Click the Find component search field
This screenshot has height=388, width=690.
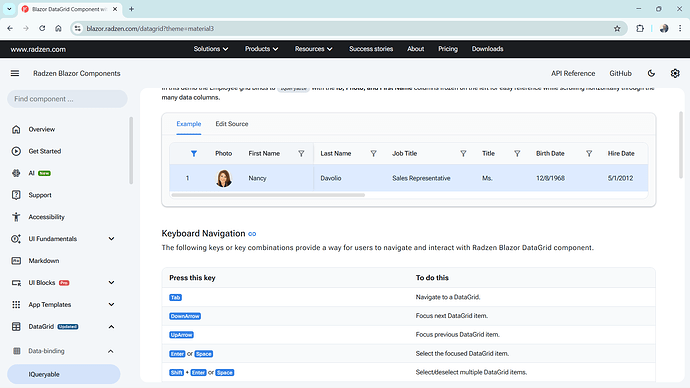point(67,99)
